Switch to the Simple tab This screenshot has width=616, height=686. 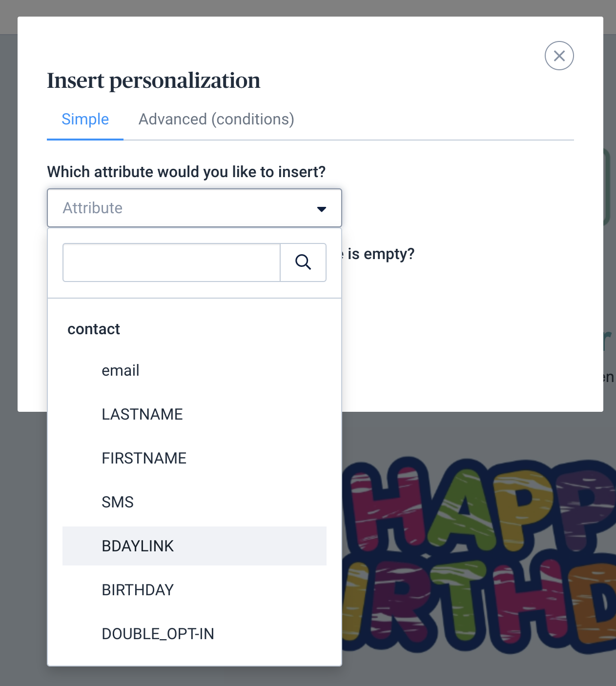(85, 120)
